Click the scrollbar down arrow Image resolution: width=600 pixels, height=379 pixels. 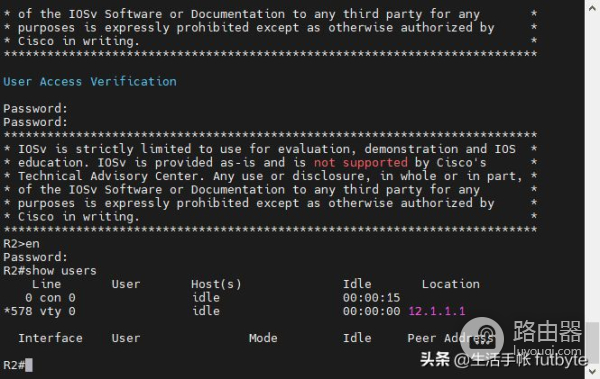(x=592, y=371)
